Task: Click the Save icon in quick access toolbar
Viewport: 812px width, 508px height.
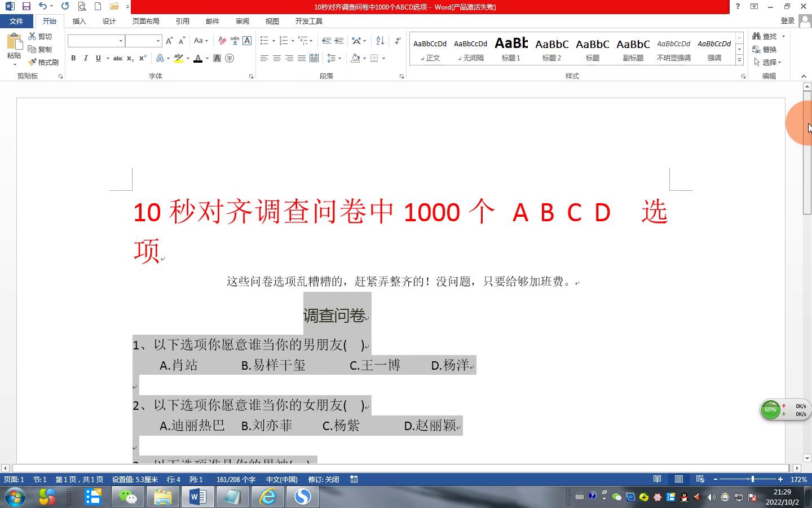Action: coord(27,6)
